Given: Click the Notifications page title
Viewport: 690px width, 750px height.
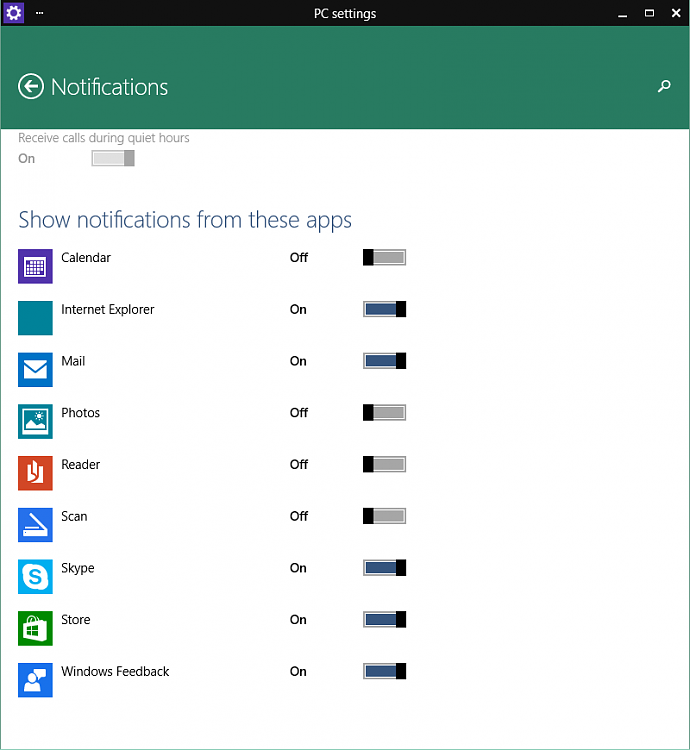Looking at the screenshot, I should [110, 87].
